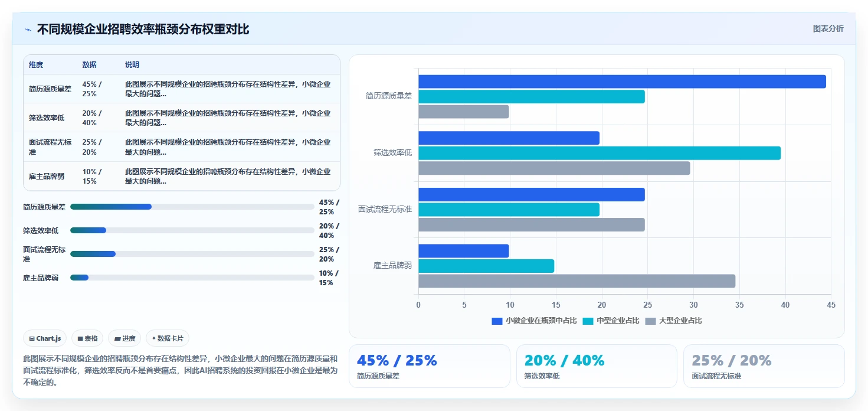Select table row 面试流程无标准
Viewport: 868px width, 411px height.
[x=182, y=147]
